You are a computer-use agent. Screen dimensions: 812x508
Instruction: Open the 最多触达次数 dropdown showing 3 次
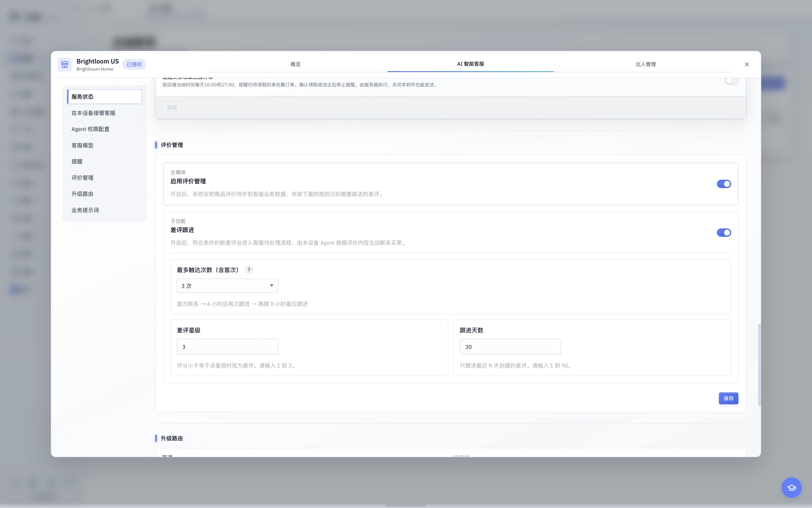point(227,286)
